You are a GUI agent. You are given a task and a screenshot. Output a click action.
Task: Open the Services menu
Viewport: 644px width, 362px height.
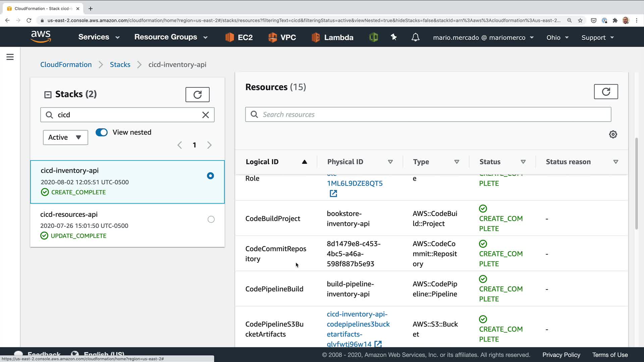[x=99, y=37]
